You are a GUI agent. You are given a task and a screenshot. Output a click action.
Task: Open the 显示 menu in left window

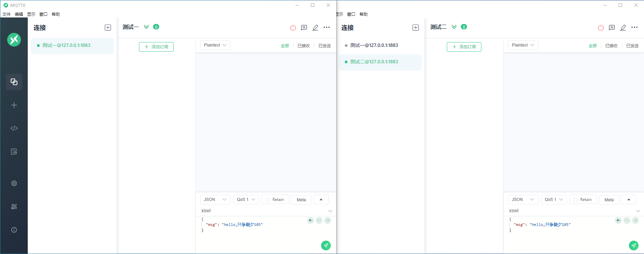[31, 14]
